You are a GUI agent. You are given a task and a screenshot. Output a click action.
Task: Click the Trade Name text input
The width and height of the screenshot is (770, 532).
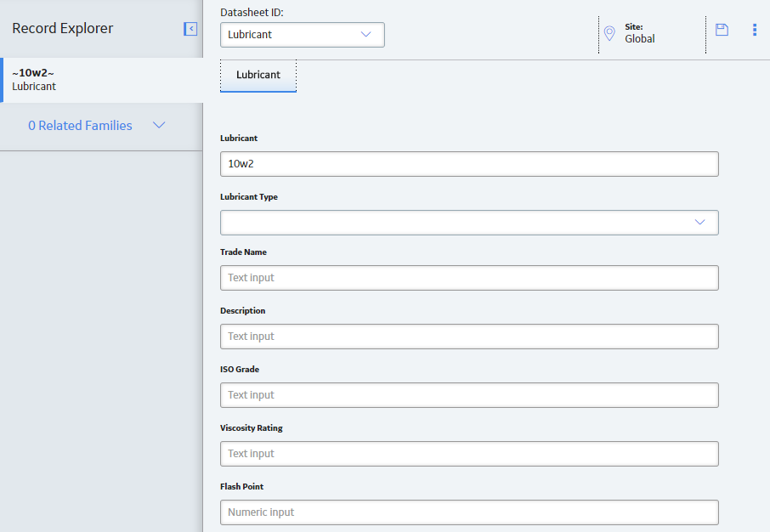[469, 278]
